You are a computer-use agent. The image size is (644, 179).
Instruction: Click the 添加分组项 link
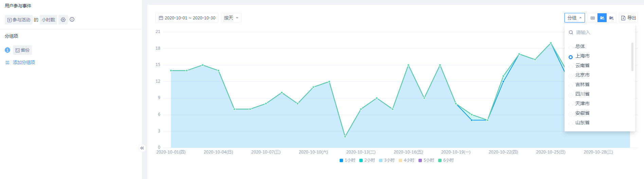(24, 62)
